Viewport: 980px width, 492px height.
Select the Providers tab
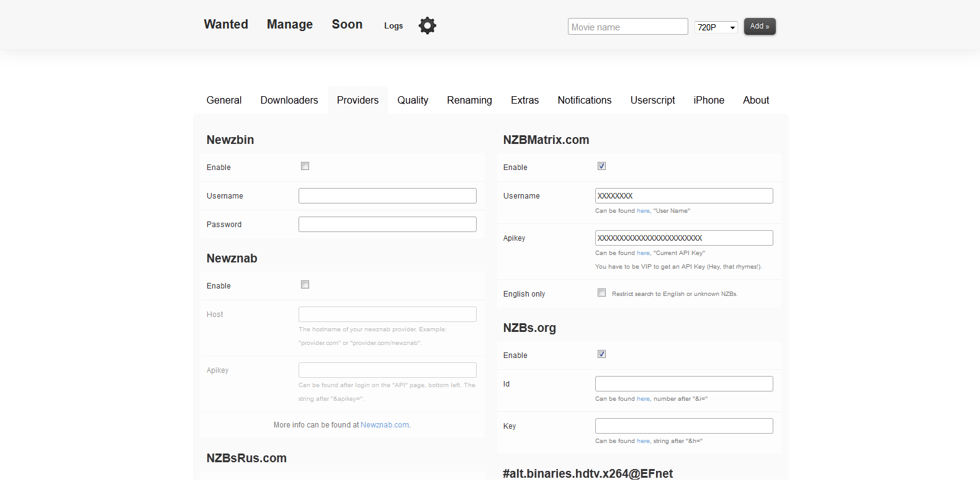tap(357, 100)
